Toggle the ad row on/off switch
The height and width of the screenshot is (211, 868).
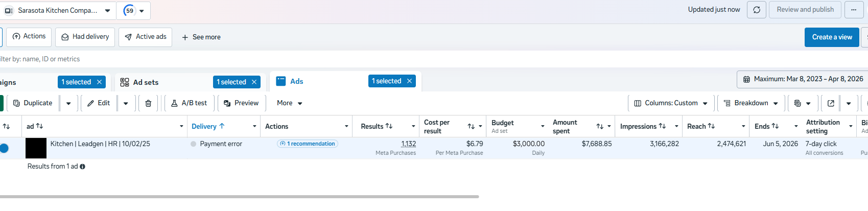4,148
